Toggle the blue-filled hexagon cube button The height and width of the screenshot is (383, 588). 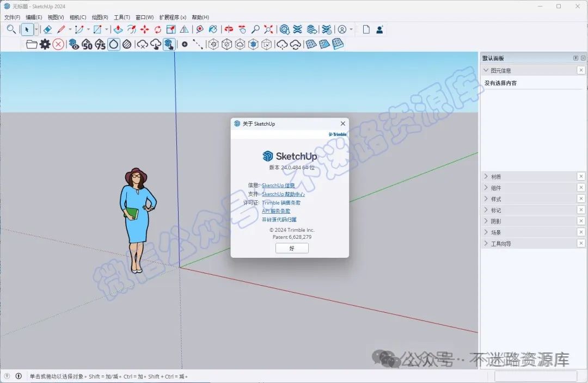(x=253, y=44)
